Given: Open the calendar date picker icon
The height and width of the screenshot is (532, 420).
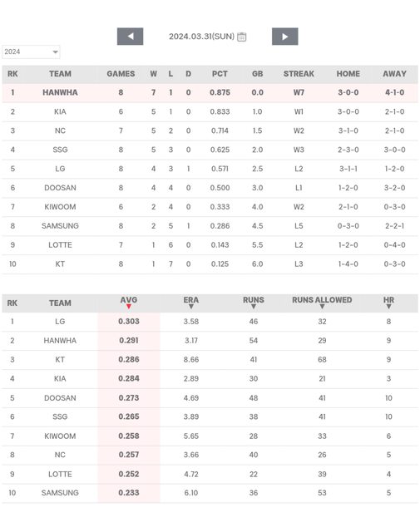Looking at the screenshot, I should (x=241, y=37).
